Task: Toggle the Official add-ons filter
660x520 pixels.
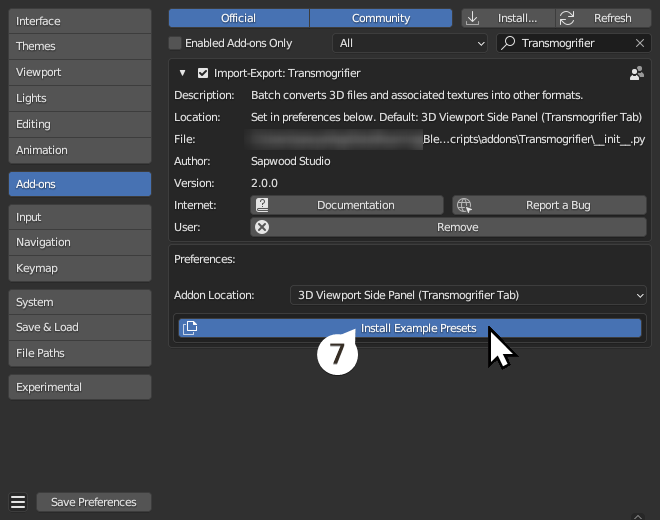Action: click(x=238, y=18)
